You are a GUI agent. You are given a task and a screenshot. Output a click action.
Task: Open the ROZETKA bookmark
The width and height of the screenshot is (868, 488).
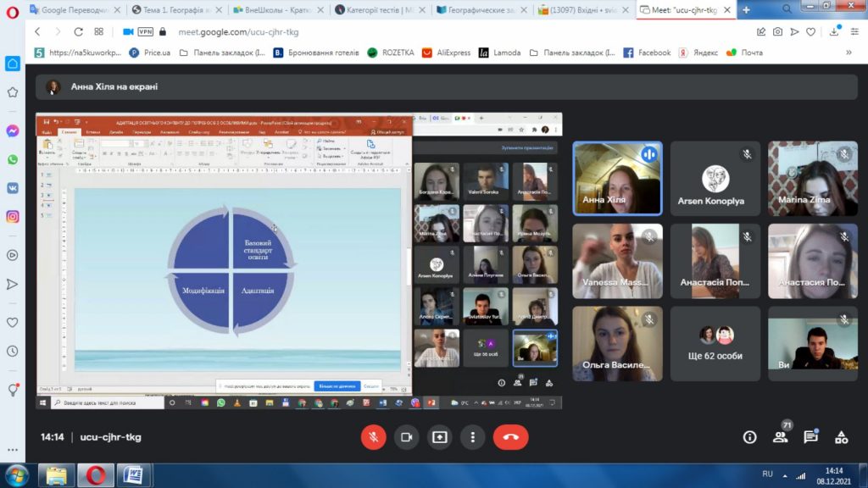coord(391,53)
